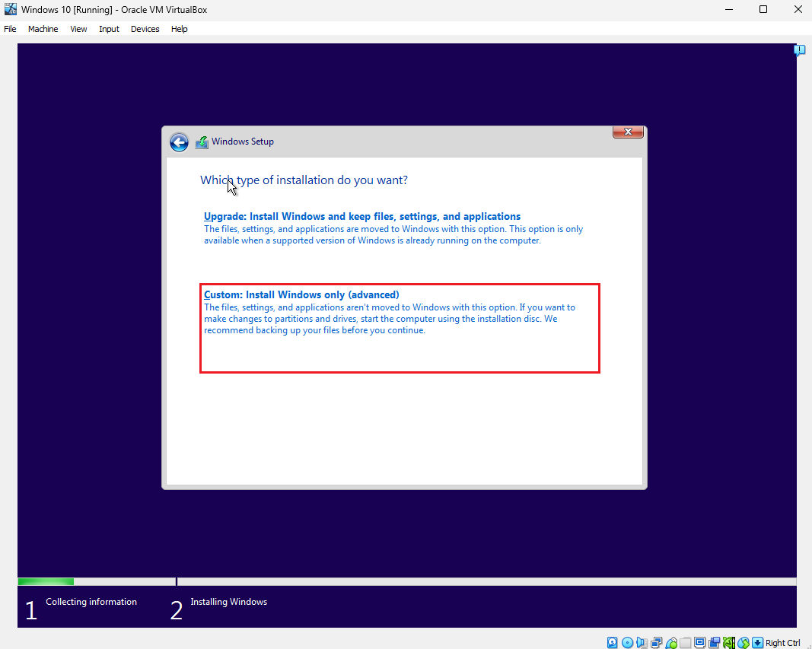Click the USB devices indicator icon
Viewport: 812px width, 649px height.
(671, 643)
